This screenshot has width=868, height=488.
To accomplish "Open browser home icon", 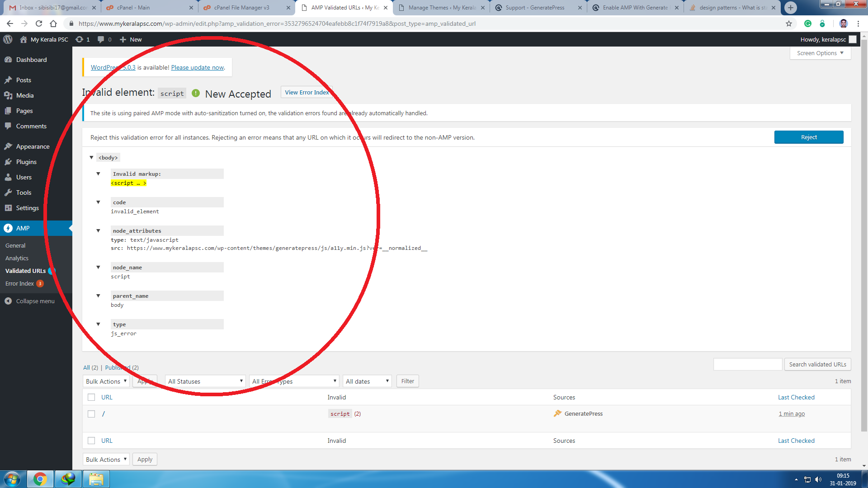I will (x=53, y=23).
